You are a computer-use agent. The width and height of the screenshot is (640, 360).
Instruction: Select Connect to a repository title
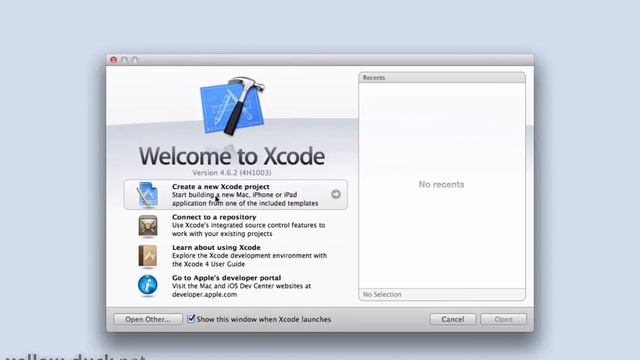214,217
